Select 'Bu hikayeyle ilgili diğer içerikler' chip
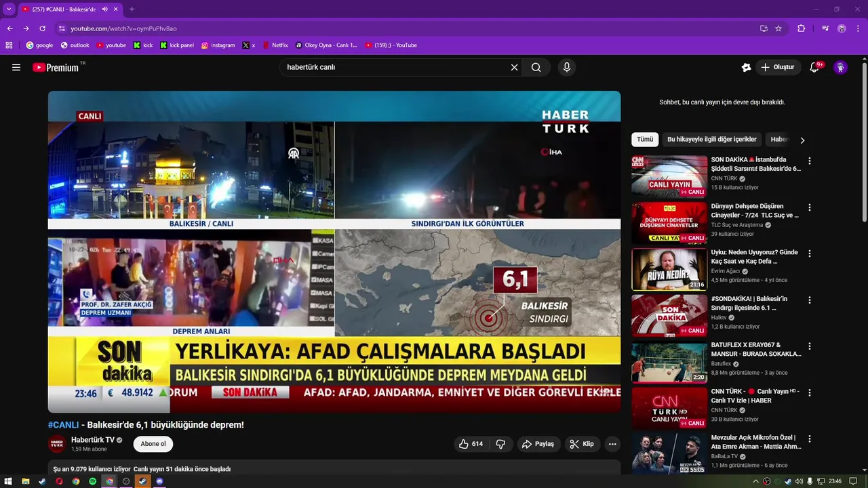The image size is (868, 488). point(712,140)
